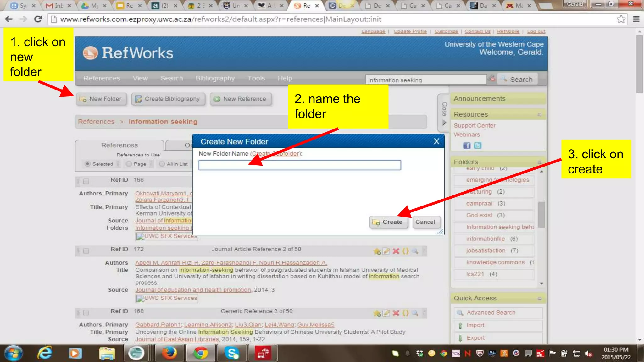The height and width of the screenshot is (362, 644).
Task: Click the Close sidebar arrow handle
Action: tap(444, 112)
